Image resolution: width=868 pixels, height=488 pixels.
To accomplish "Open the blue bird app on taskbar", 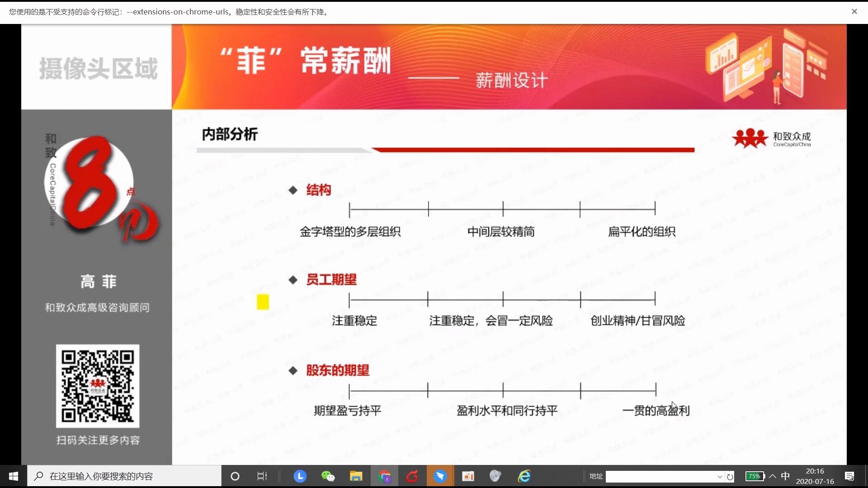I will (440, 476).
